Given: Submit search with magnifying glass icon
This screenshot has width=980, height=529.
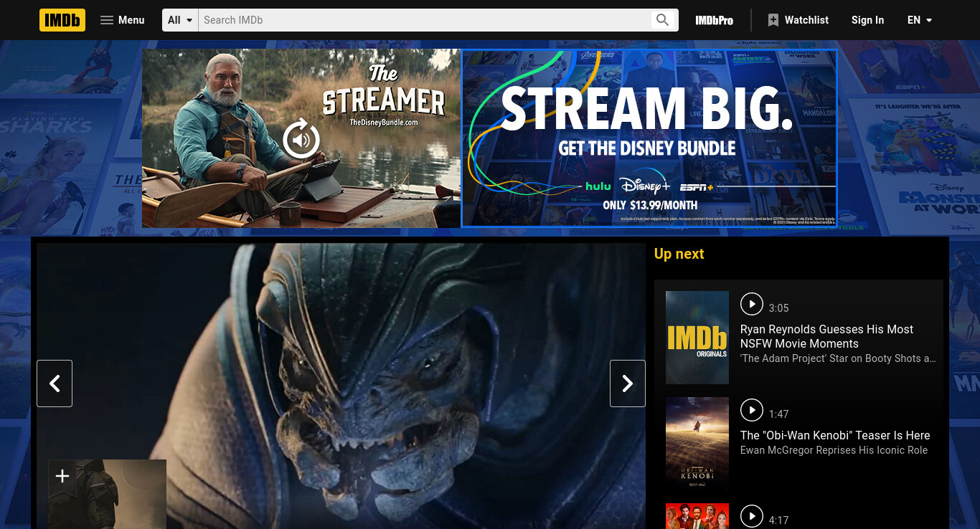Looking at the screenshot, I should tap(662, 20).
